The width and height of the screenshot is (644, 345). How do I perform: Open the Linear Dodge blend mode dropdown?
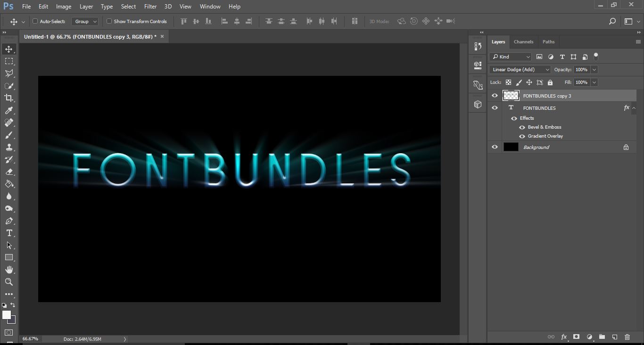pos(520,69)
